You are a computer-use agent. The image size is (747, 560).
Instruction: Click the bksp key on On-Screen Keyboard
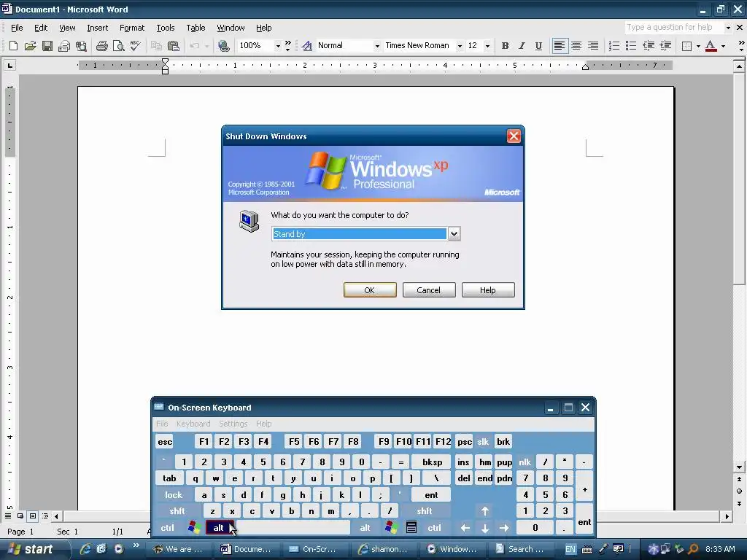point(432,462)
